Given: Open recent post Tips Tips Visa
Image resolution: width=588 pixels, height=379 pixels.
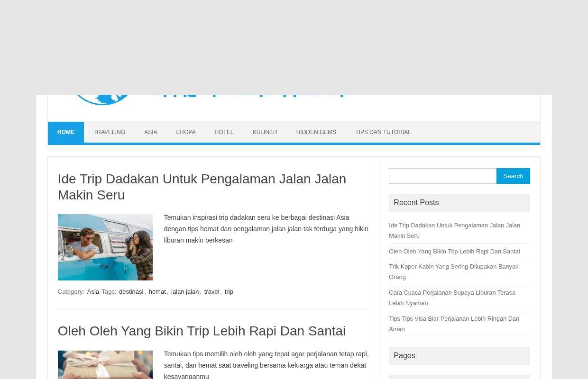Looking at the screenshot, I should (x=454, y=324).
